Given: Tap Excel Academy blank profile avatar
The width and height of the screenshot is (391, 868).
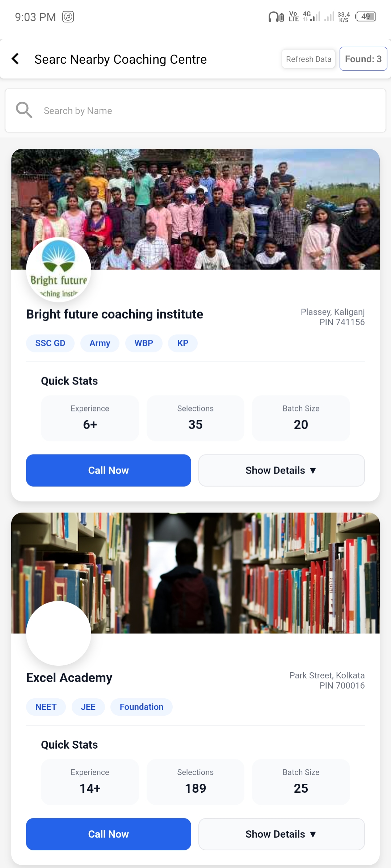Looking at the screenshot, I should click(59, 633).
